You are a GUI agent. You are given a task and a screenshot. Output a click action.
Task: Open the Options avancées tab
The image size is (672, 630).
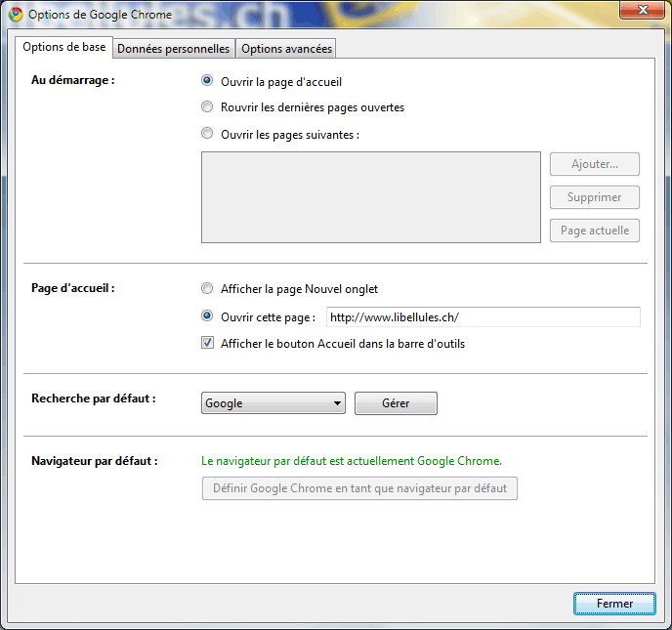(x=286, y=49)
